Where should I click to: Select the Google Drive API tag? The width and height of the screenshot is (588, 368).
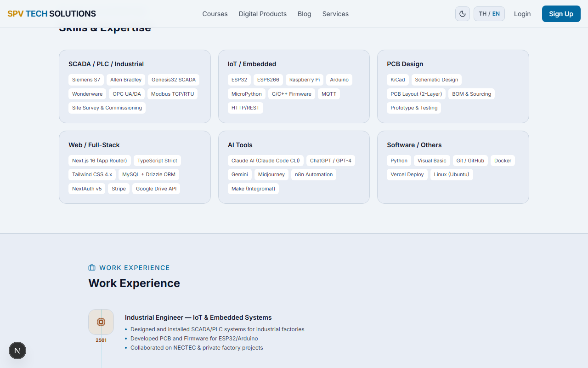click(156, 189)
